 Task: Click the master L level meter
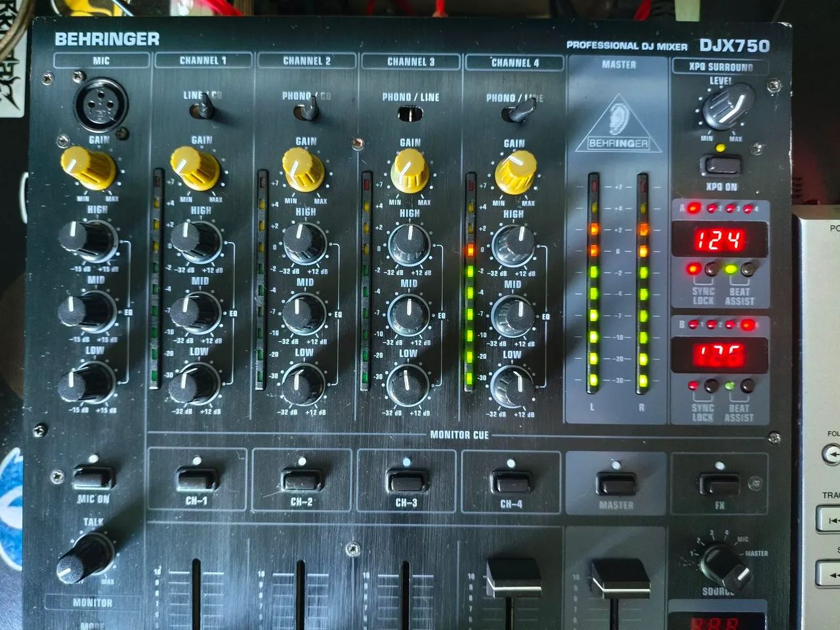pyautogui.click(x=593, y=283)
